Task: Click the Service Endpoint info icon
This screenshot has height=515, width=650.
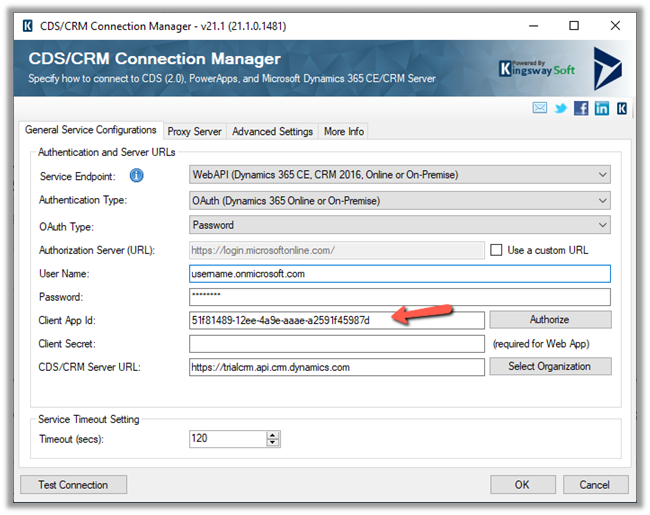Action: 137,176
